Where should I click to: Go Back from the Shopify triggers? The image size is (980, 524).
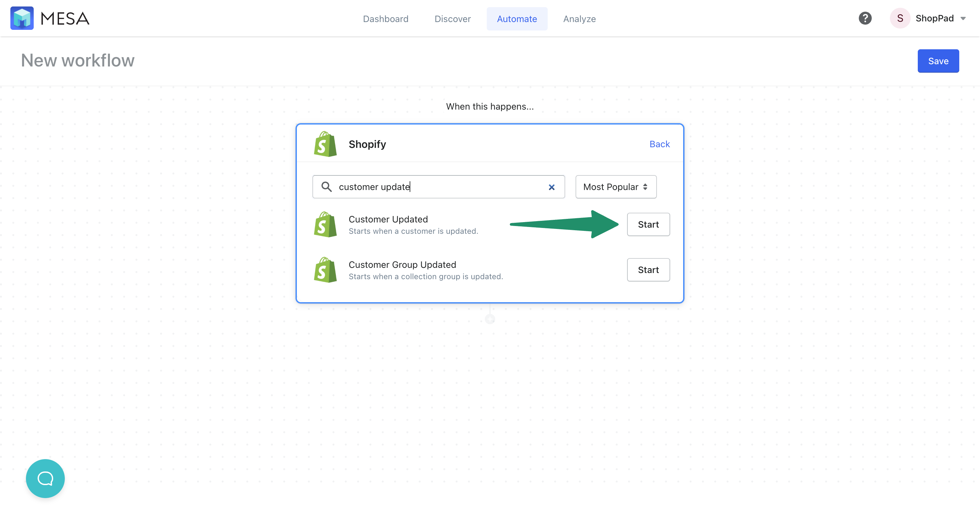pyautogui.click(x=659, y=144)
